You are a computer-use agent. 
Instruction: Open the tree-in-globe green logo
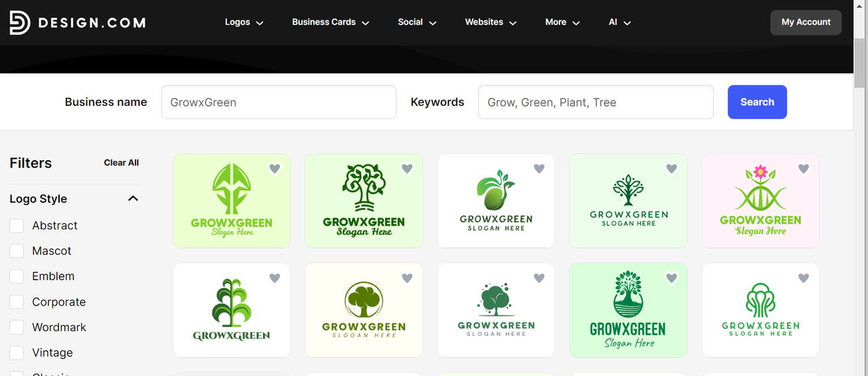629,310
